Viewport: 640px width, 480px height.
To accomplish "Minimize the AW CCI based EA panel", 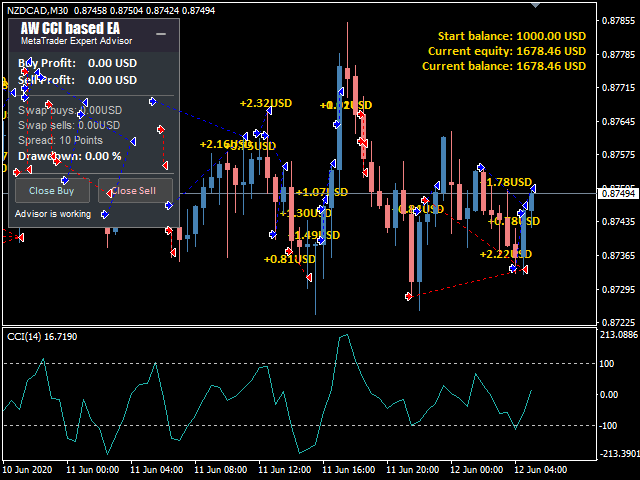I will 161,34.
